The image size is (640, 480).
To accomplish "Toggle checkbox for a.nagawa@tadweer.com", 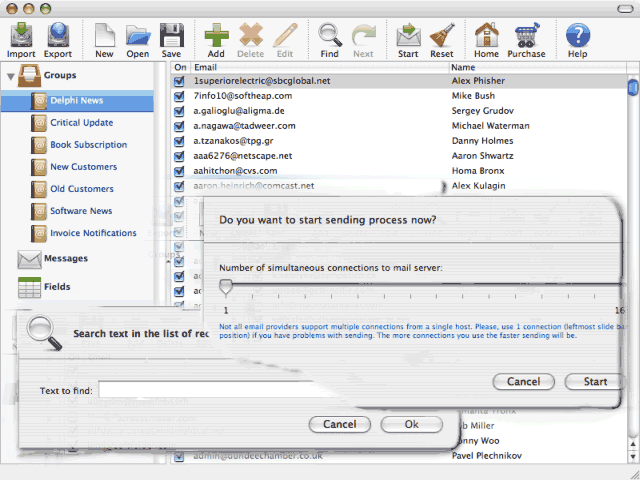I will (x=180, y=126).
